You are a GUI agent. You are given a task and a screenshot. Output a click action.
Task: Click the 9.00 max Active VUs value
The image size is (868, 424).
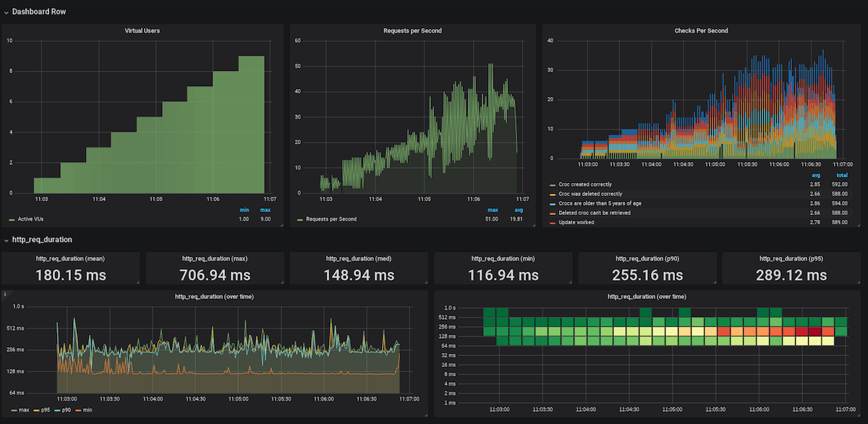point(265,219)
